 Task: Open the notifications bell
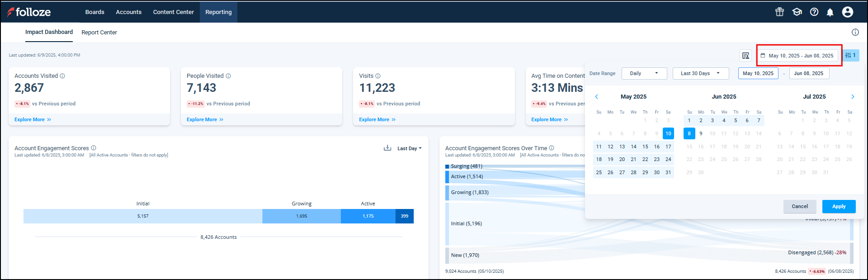[x=830, y=12]
